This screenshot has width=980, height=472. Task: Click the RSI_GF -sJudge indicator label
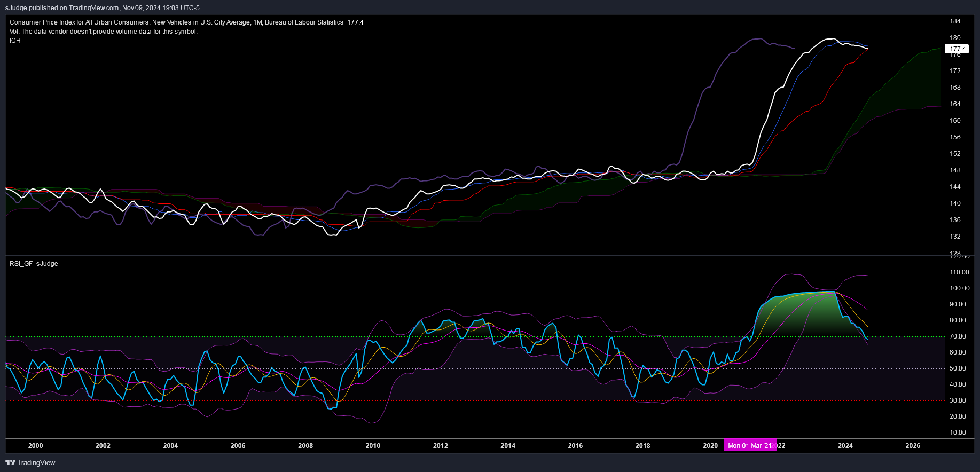34,264
